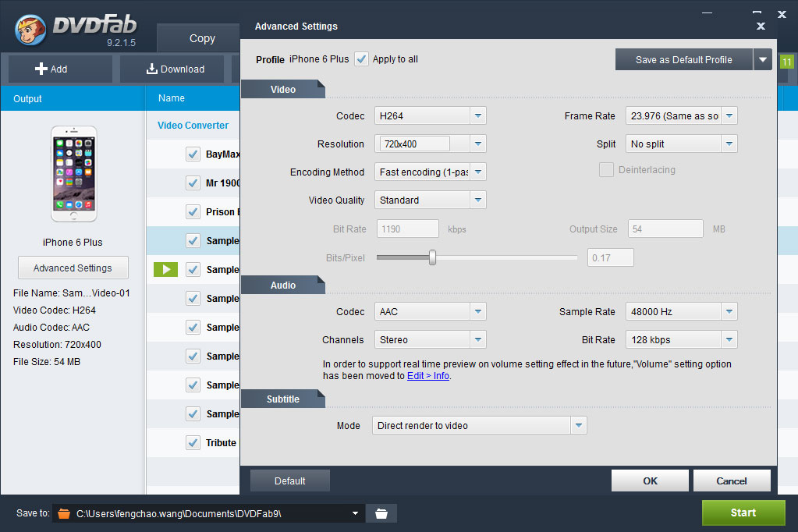
Task: Enable the Deinterlacing checkbox
Action: click(x=606, y=169)
